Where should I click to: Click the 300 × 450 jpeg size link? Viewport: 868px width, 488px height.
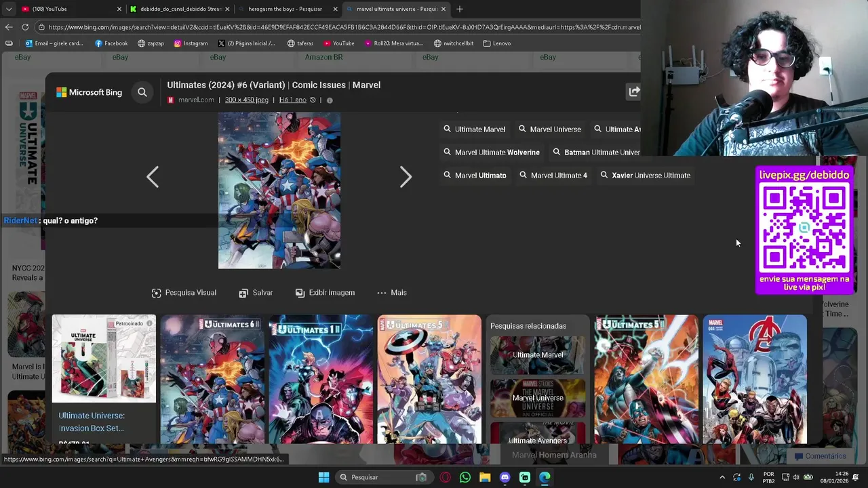[x=247, y=100]
